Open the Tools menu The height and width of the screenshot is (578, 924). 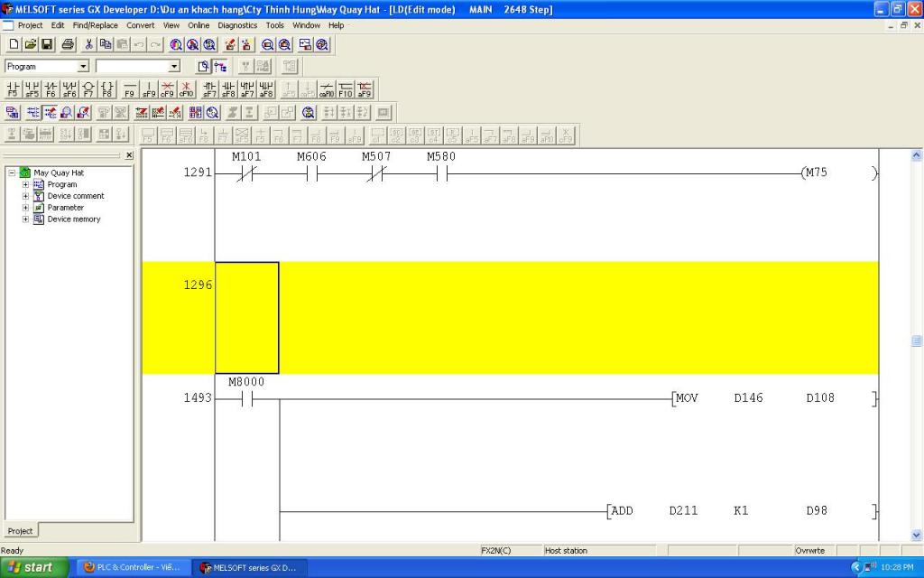pyautogui.click(x=274, y=25)
